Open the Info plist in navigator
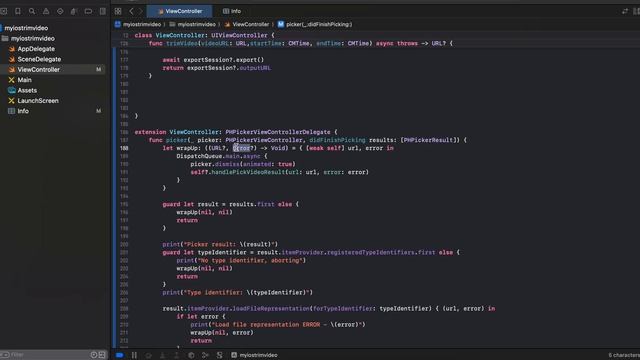This screenshot has width=640, height=360. click(x=23, y=111)
